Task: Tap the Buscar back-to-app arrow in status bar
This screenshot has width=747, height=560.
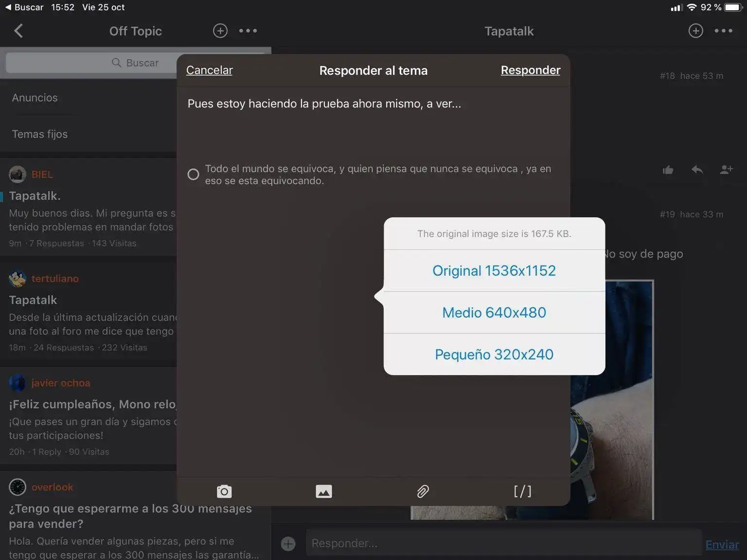Action: (24, 7)
